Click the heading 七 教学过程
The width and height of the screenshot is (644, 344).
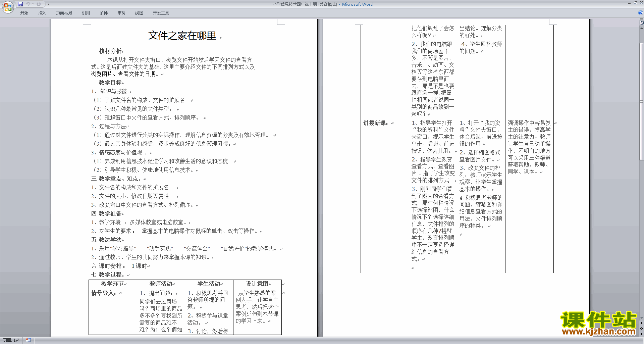pyautogui.click(x=108, y=275)
